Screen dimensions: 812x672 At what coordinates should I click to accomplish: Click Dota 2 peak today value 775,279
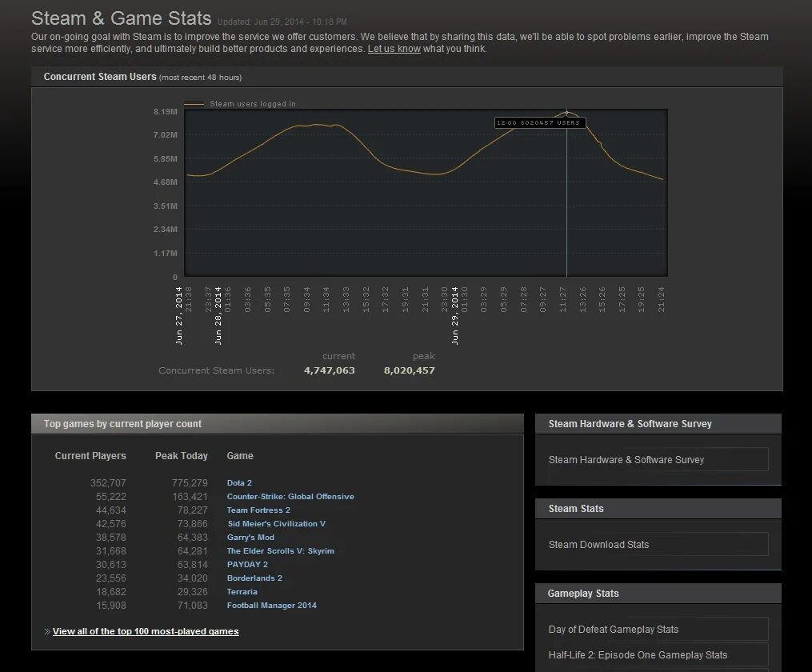(190, 482)
